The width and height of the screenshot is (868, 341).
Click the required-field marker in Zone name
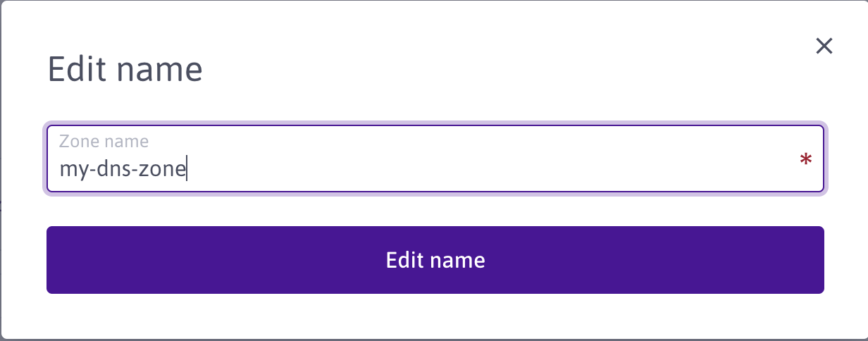click(805, 161)
